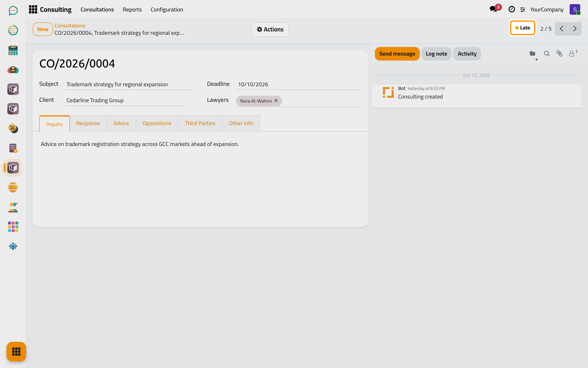This screenshot has width=588, height=368.
Task: Switch to the Oppositions tab
Action: pos(157,123)
